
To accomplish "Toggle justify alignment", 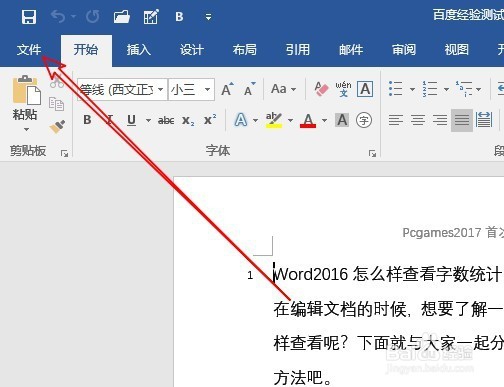I will (462, 120).
